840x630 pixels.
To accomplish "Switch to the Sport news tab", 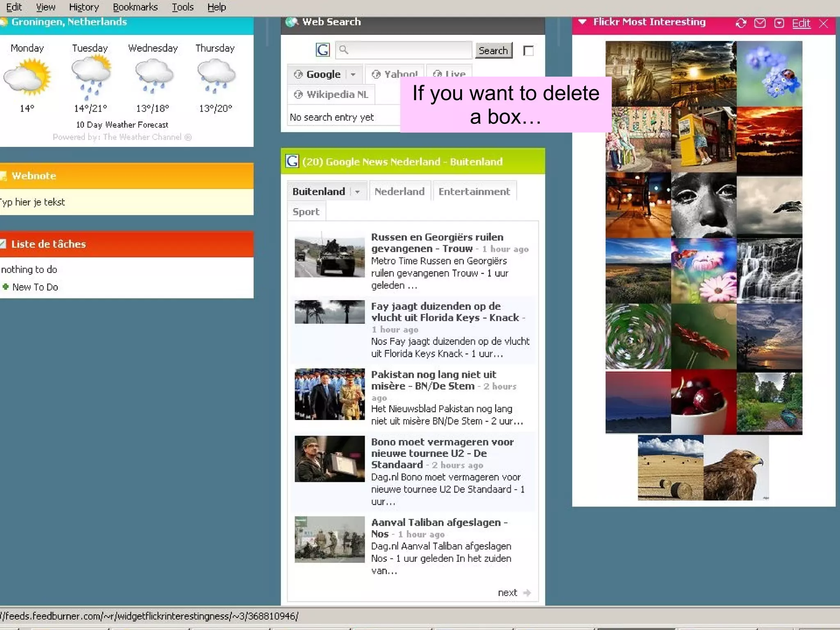I will 306,212.
